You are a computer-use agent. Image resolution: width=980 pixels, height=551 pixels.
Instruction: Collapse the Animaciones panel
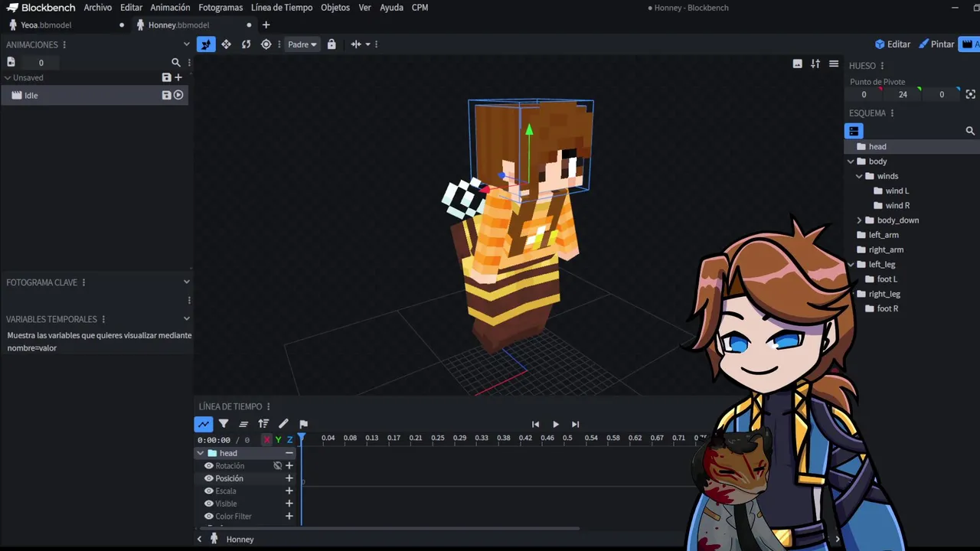(186, 44)
